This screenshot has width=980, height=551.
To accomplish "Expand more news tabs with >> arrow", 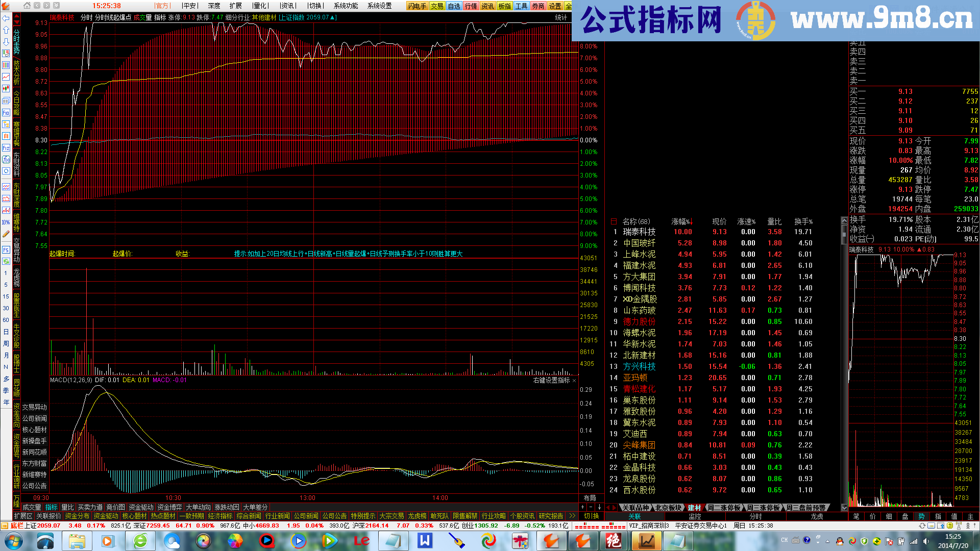I will click(572, 516).
